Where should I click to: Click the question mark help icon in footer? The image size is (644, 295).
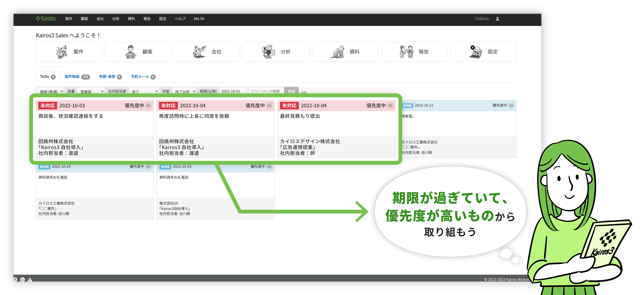15,279
